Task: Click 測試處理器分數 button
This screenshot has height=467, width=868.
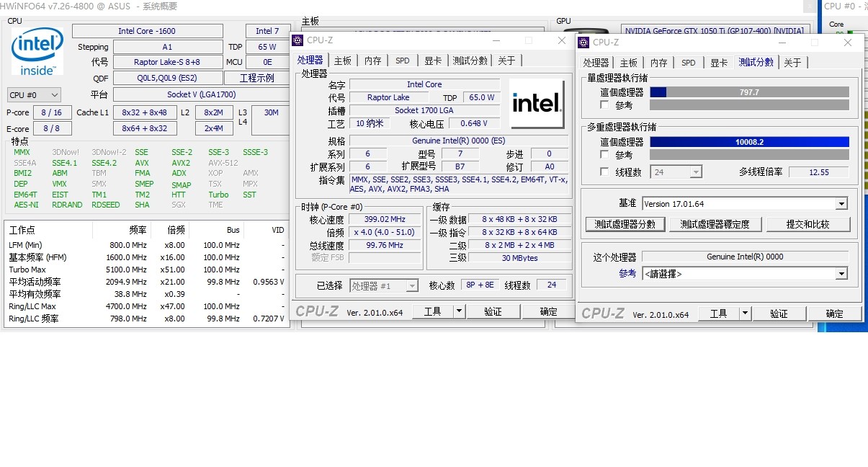Action: coord(624,224)
